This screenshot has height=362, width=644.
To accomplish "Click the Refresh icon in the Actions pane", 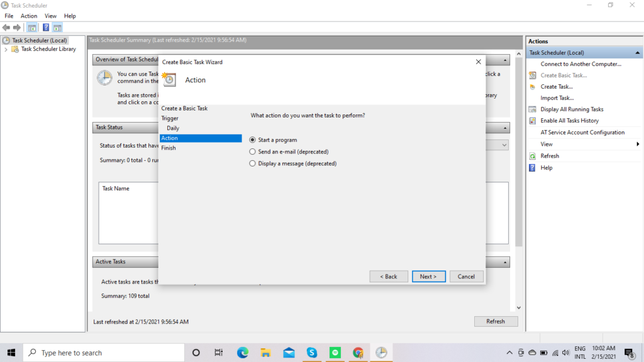I will click(532, 156).
